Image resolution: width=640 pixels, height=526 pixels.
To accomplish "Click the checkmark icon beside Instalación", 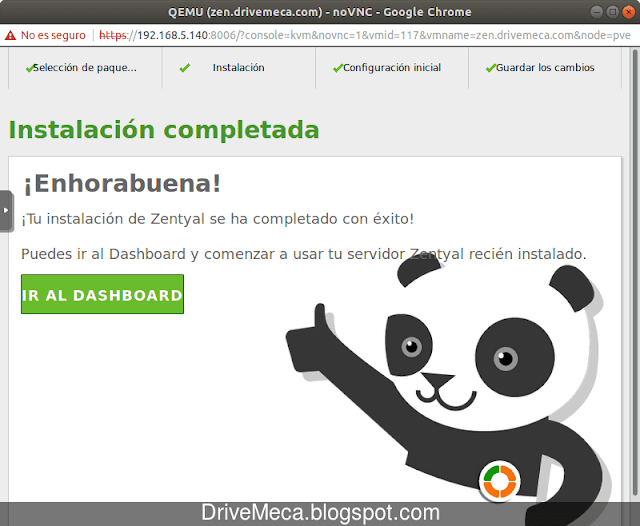I will pyautogui.click(x=184, y=68).
